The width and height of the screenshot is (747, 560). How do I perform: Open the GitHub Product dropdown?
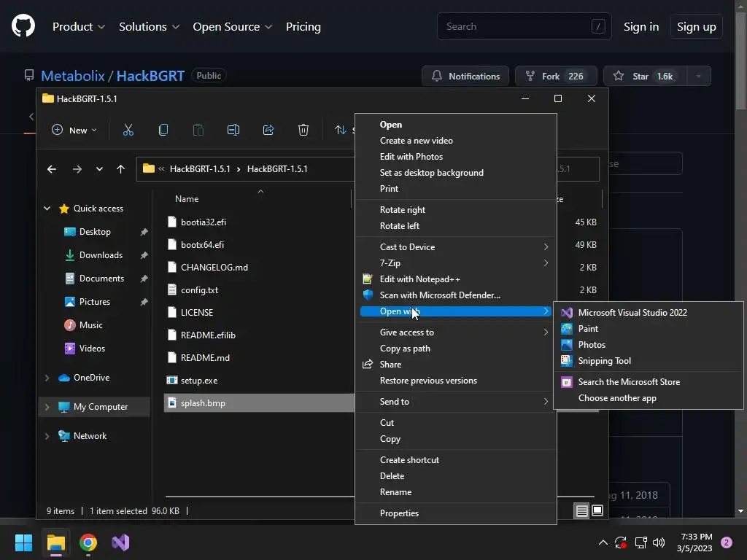pyautogui.click(x=79, y=27)
